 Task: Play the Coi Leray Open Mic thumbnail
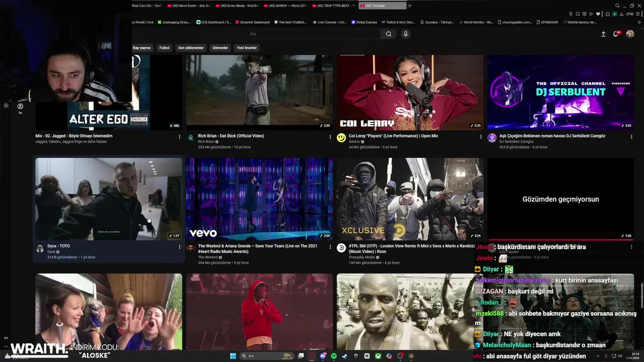410,93
